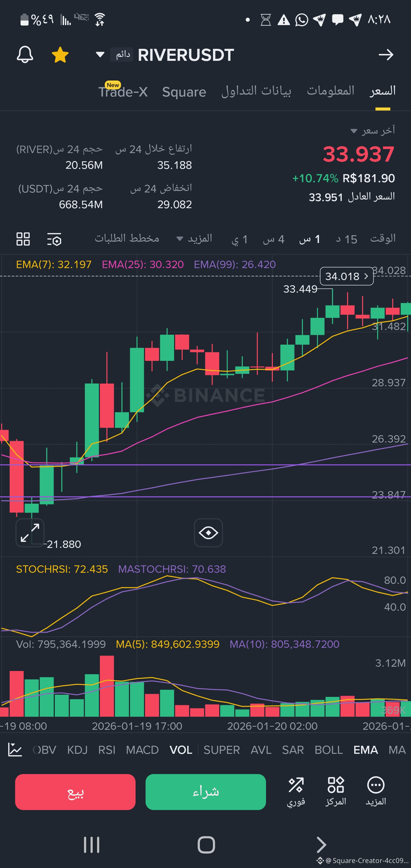Expand chart to fullscreen
The height and width of the screenshot is (868, 411).
(30, 533)
